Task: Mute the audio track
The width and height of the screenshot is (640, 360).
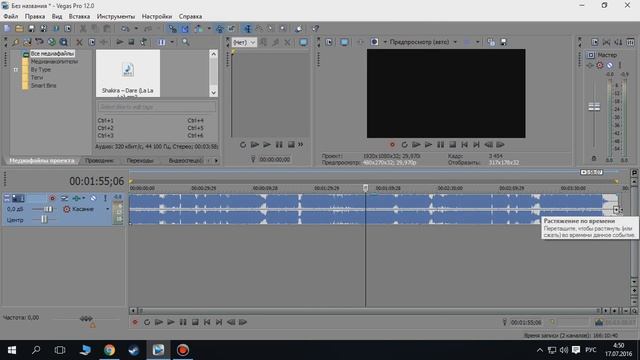Action: 93,198
